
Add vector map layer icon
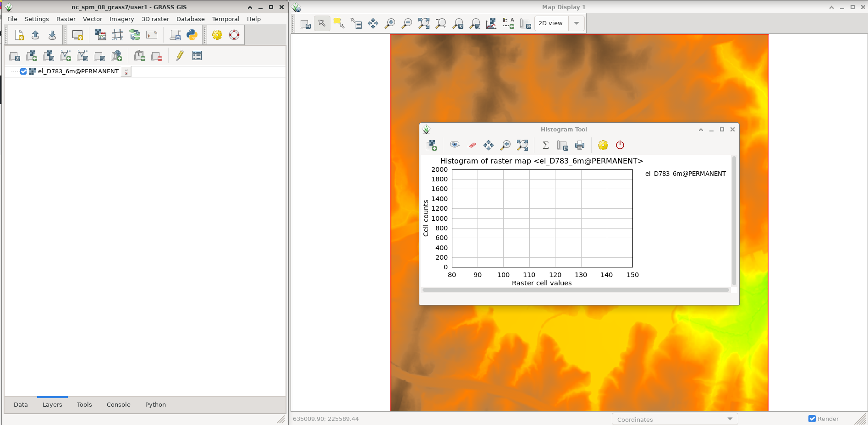click(66, 56)
